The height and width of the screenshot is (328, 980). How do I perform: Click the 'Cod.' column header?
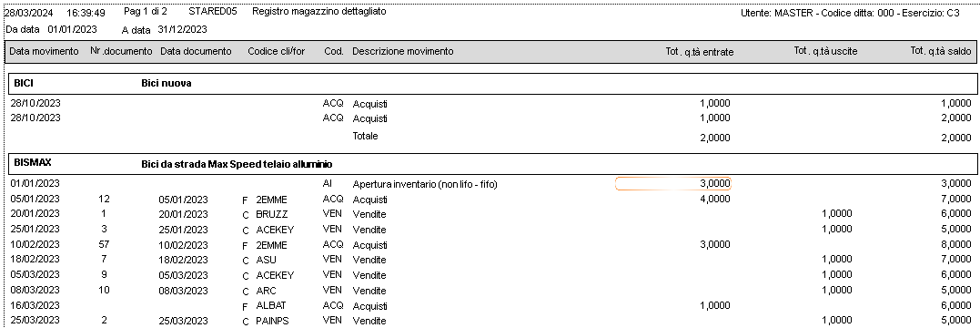point(334,51)
